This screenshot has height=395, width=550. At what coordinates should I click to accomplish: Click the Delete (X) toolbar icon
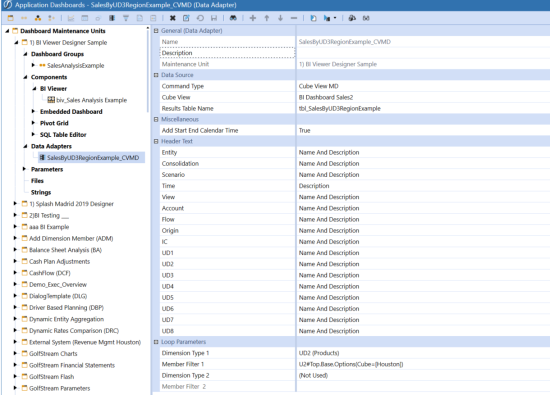pyautogui.click(x=172, y=18)
